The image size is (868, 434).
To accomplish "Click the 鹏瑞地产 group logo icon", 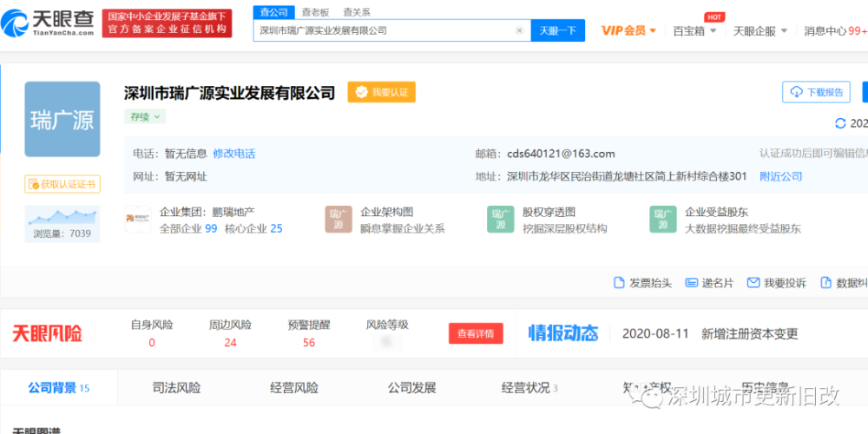I will click(138, 220).
